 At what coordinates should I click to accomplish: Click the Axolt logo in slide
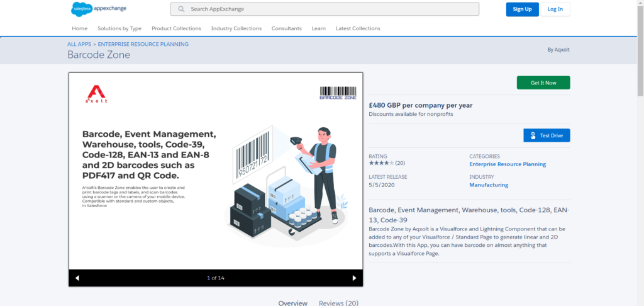(96, 94)
